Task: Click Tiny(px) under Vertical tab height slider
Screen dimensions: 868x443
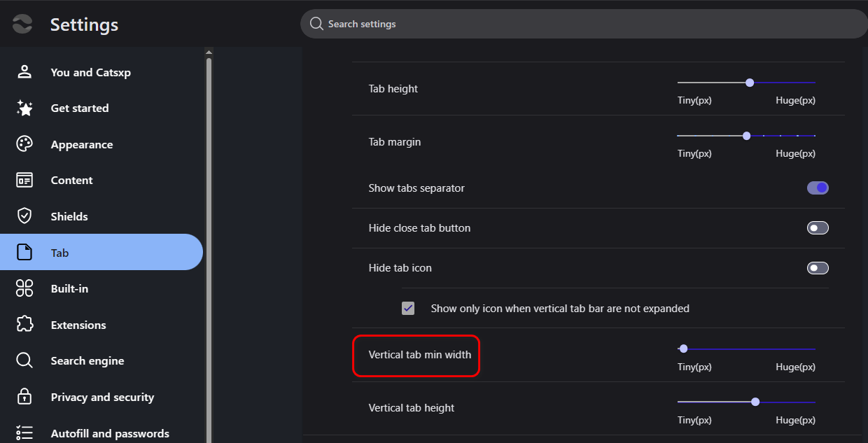Action: tap(694, 420)
